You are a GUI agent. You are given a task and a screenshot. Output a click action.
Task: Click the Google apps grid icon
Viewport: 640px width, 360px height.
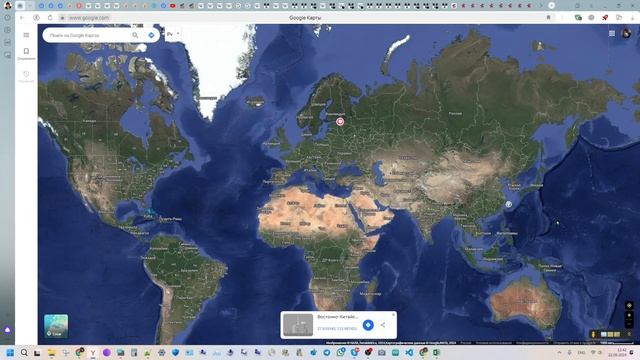pos(612,33)
